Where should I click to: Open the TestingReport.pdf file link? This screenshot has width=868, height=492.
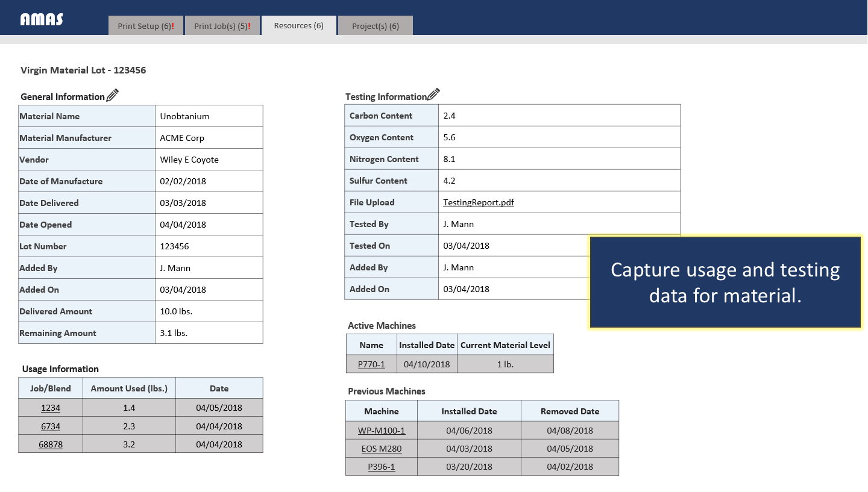[x=478, y=202]
